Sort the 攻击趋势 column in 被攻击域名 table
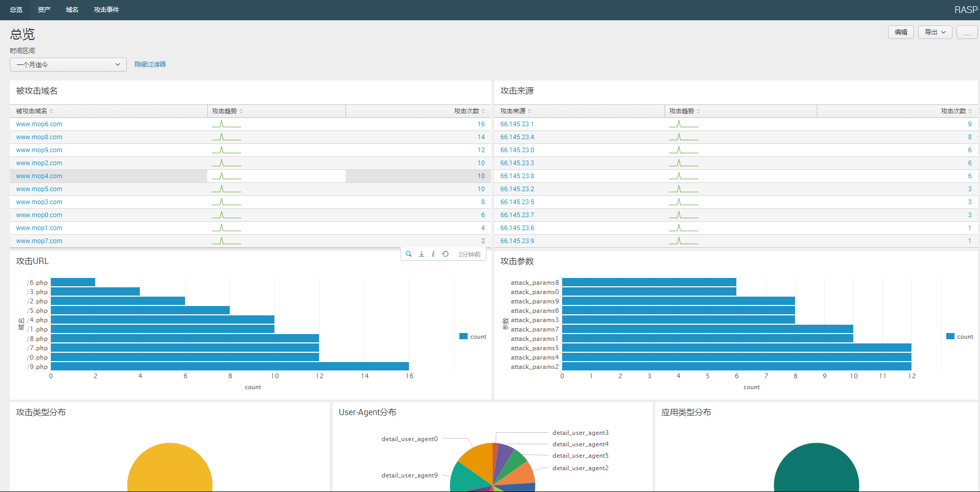Viewport: 980px width, 492px height. pyautogui.click(x=241, y=111)
